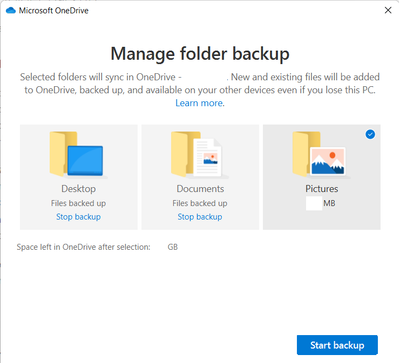
Task: Click the Space left in OneDrive text
Action: (84, 247)
